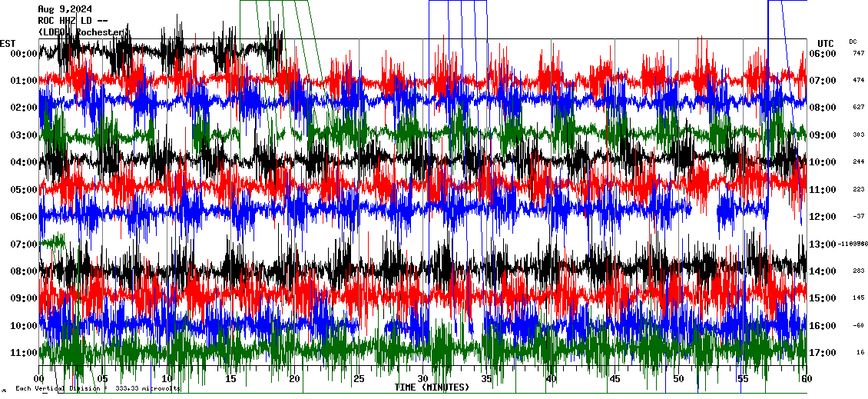Select the 13:00 UTC row label

[x=822, y=244]
